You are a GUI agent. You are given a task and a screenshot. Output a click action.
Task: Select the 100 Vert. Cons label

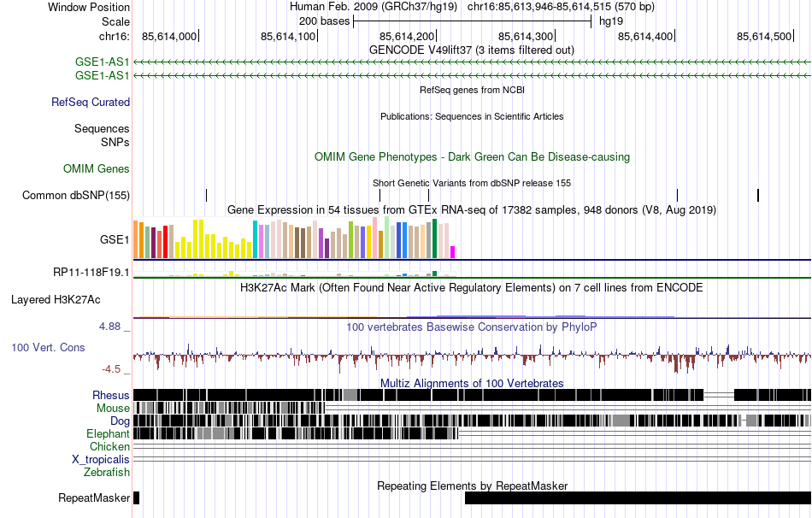coord(48,348)
